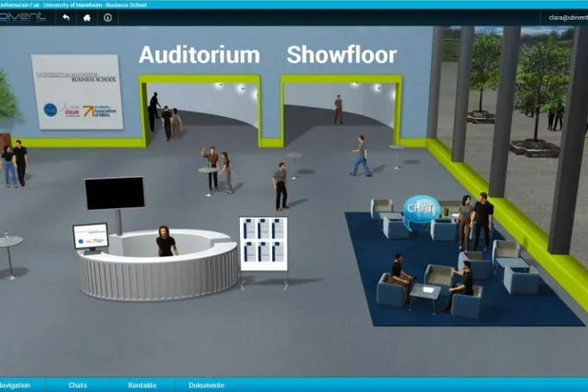Screen dimensions: 588x392
Task: Open the clara user account label
Action: [568, 18]
